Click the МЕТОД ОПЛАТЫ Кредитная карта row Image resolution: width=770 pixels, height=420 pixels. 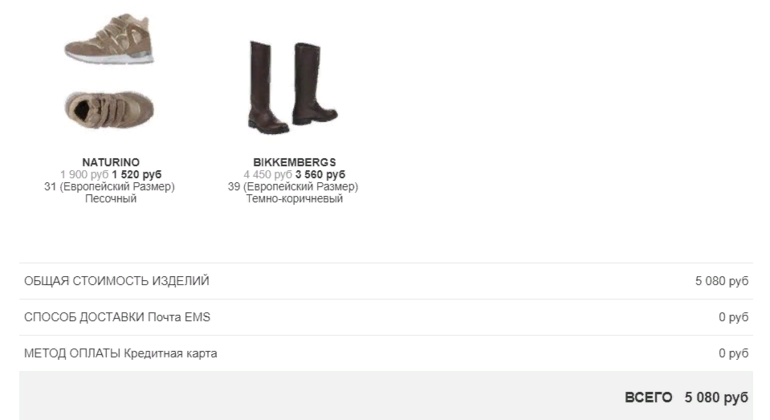tap(386, 353)
